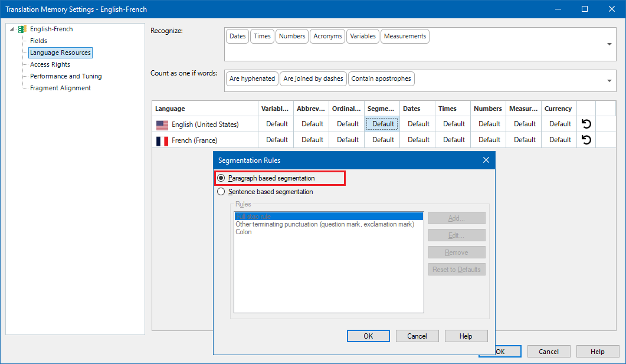Click OK in Translation Memory Settings window

(x=508, y=352)
